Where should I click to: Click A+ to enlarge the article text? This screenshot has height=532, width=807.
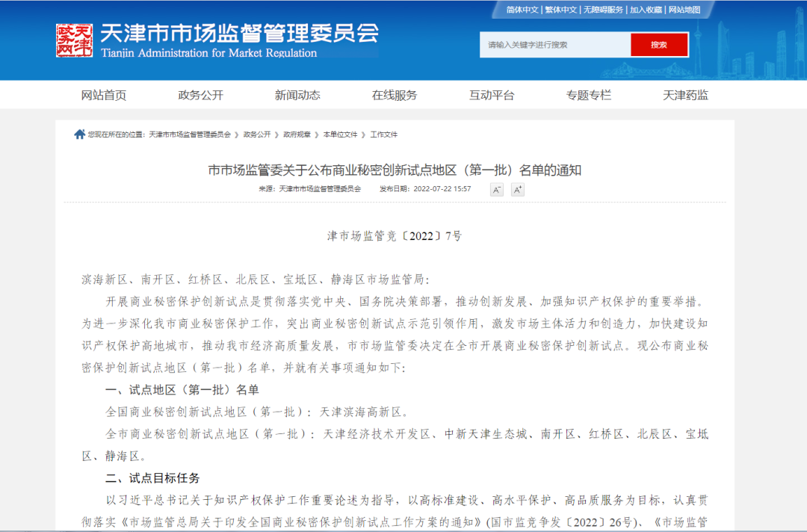point(517,189)
